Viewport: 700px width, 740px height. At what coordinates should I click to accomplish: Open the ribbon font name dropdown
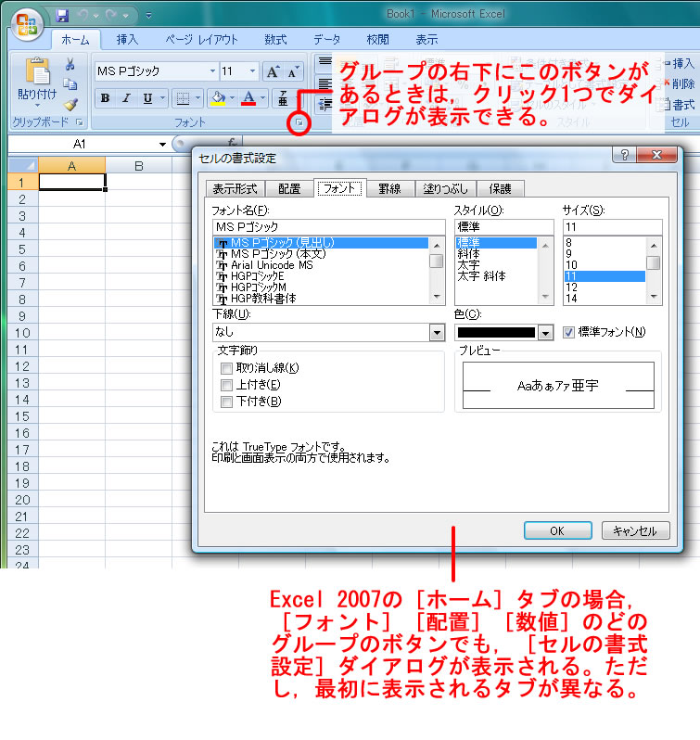(212, 71)
